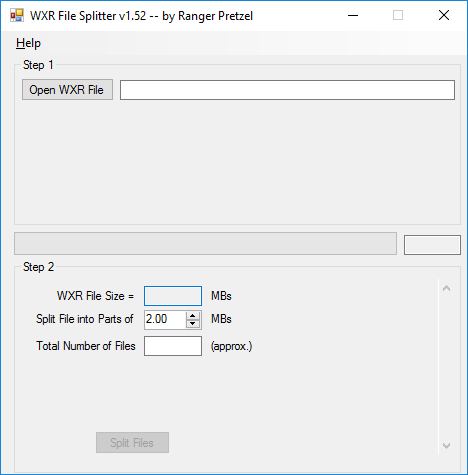
Task: Click the Total Number of Files field
Action: pyautogui.click(x=173, y=346)
